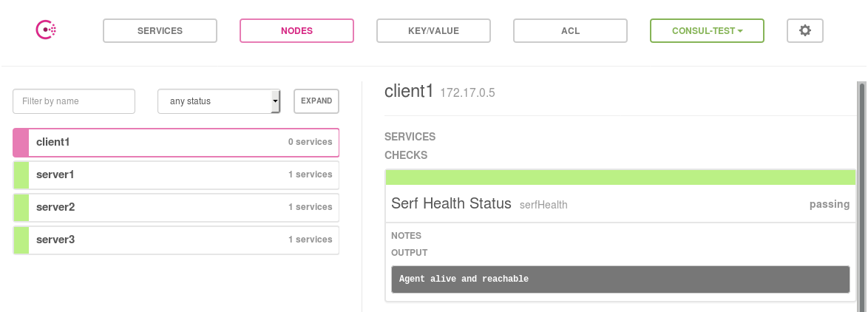Click the pink status bar of client1

click(21, 142)
